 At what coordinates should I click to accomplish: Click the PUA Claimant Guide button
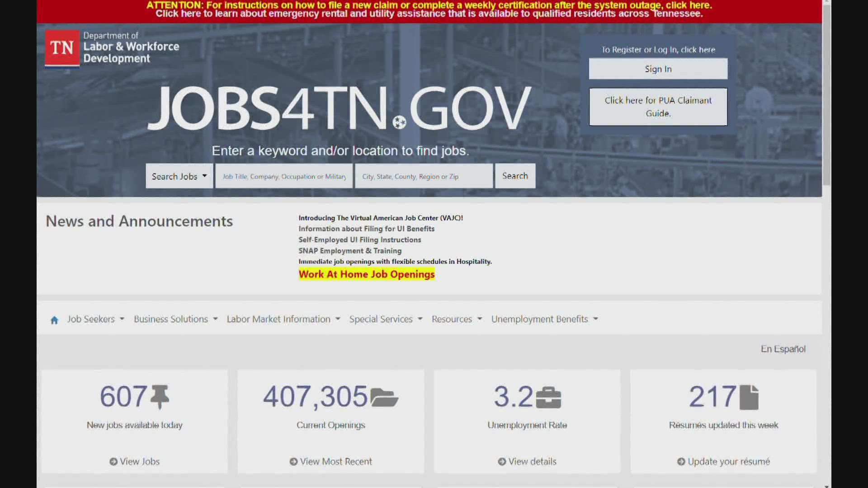coord(658,107)
